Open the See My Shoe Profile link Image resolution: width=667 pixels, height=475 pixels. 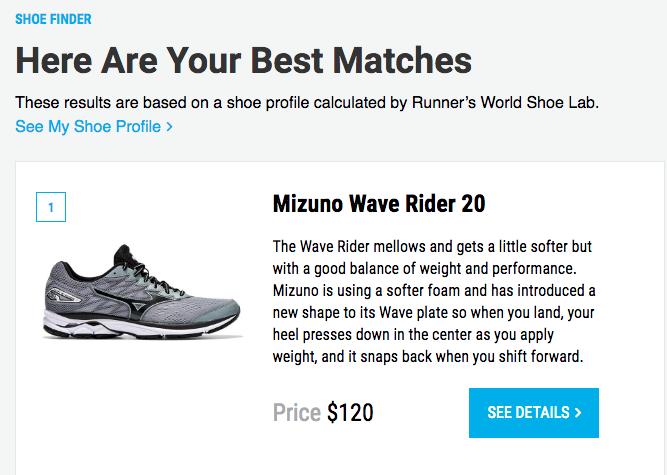point(88,127)
